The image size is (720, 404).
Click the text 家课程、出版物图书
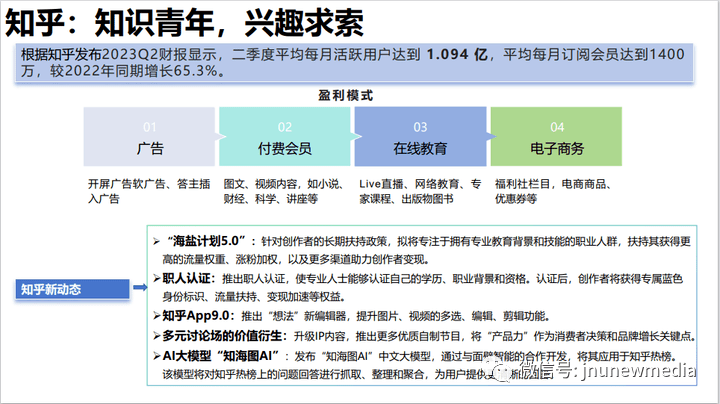point(406,199)
